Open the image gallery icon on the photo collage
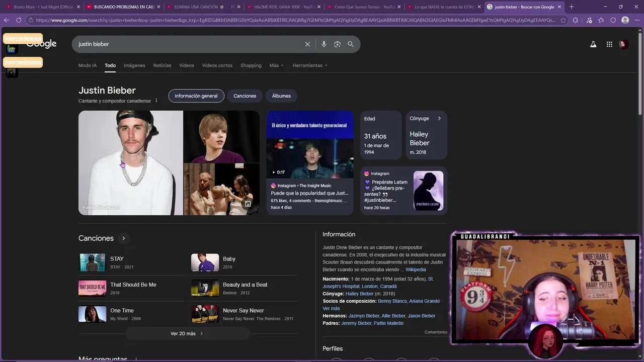 click(x=248, y=204)
